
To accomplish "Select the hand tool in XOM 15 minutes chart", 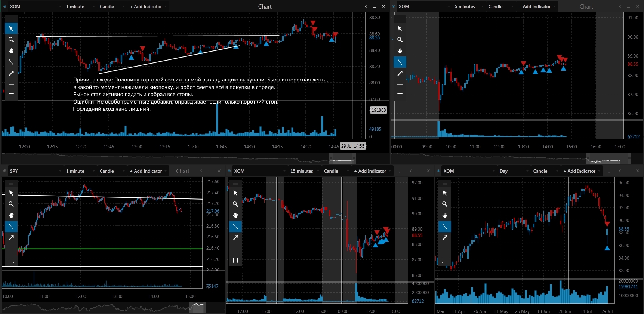I will click(235, 215).
